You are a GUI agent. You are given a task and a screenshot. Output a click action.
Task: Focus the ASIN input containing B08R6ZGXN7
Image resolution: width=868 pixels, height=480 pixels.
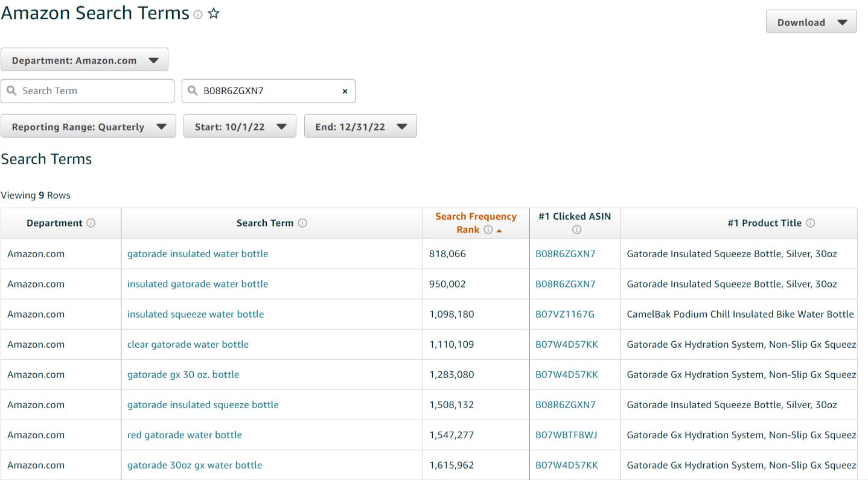[x=269, y=91]
